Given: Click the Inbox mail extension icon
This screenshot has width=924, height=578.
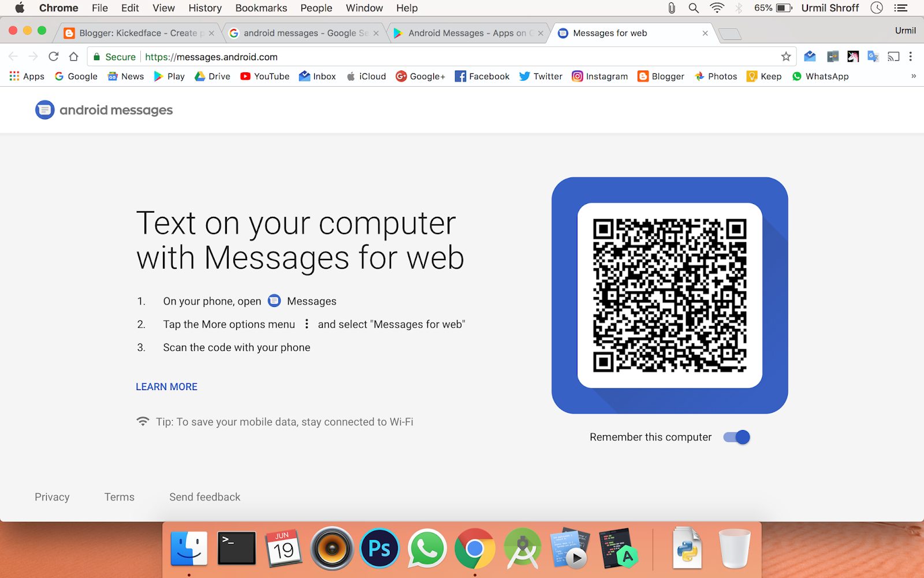Looking at the screenshot, I should [x=810, y=57].
